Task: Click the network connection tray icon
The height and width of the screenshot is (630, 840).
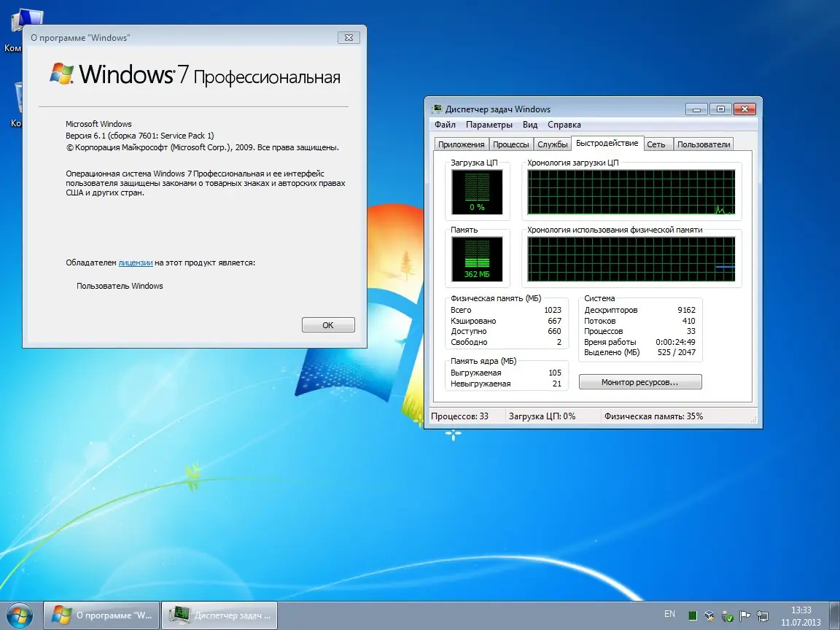Action: click(x=762, y=615)
